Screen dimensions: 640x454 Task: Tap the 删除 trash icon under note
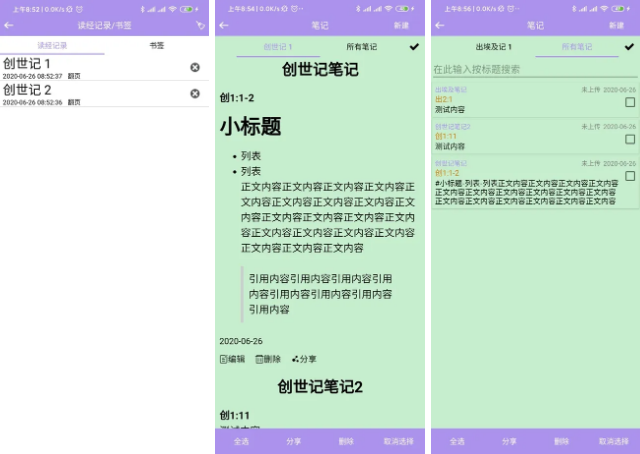[x=259, y=359]
